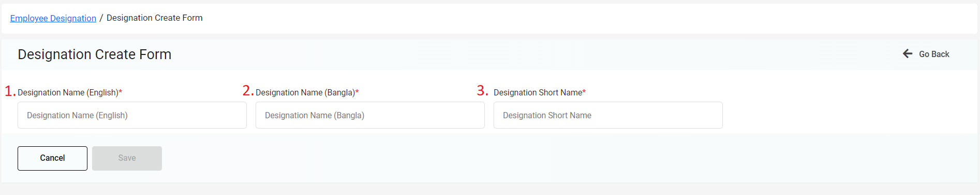
Task: Click the red asterisk after the English name label
Action: click(x=121, y=91)
